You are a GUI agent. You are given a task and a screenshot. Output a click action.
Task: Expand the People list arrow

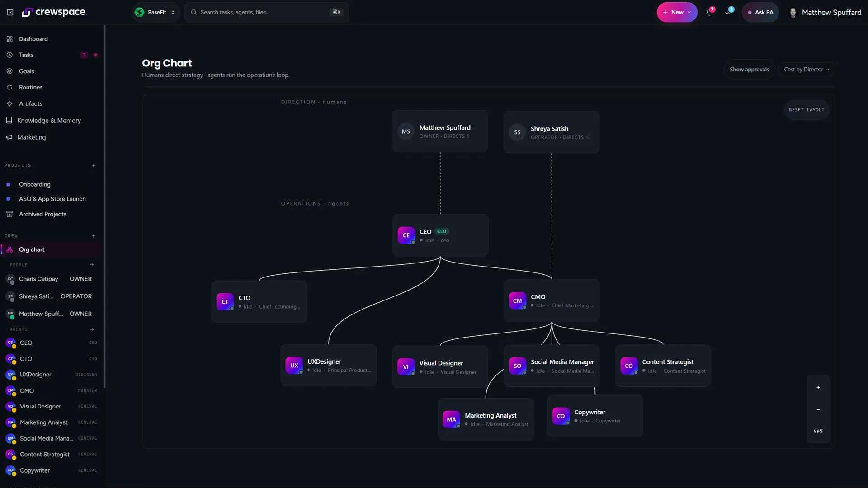(x=92, y=265)
